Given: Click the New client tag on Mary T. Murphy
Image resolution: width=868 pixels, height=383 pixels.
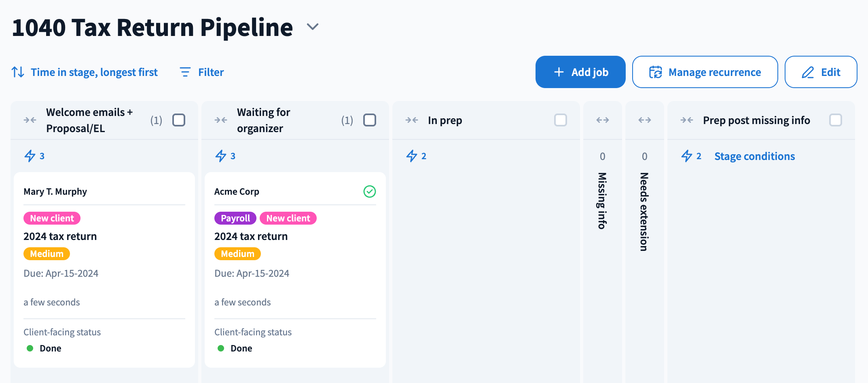Looking at the screenshot, I should tap(52, 218).
